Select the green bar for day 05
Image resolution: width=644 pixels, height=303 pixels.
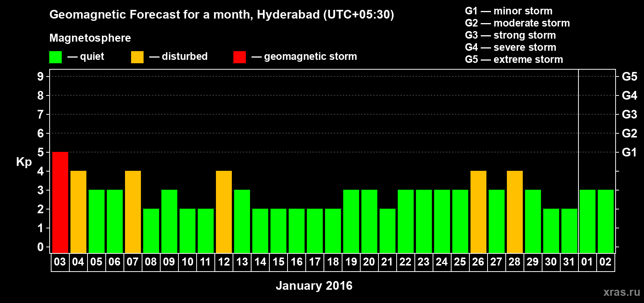point(97,221)
